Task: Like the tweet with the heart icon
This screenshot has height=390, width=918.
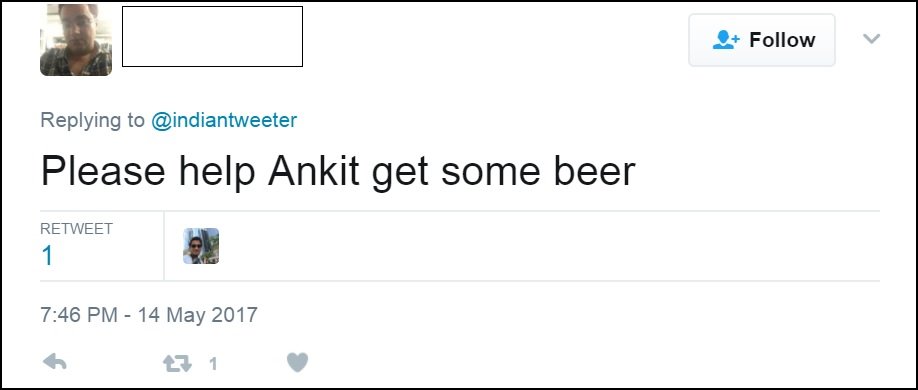Action: pyautogui.click(x=297, y=363)
